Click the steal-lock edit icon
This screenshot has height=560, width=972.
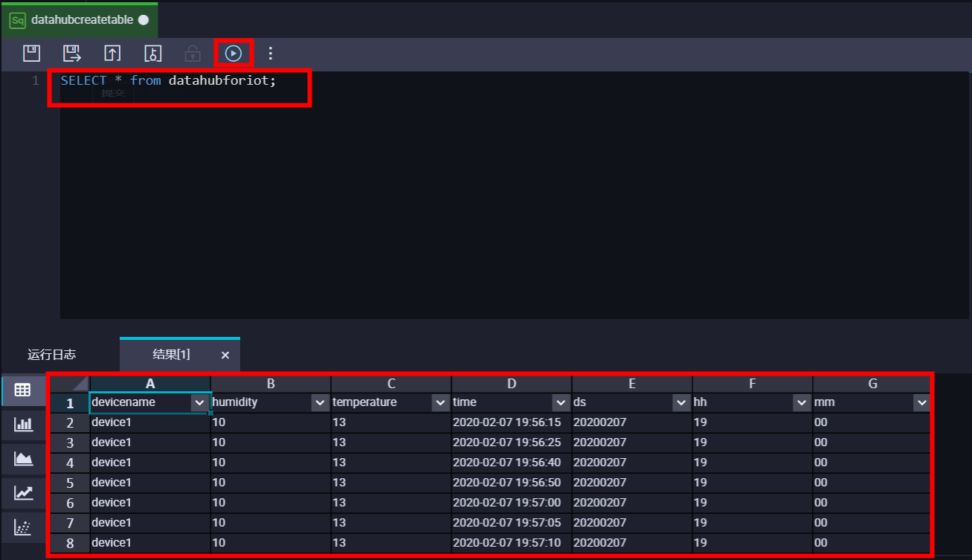point(152,54)
